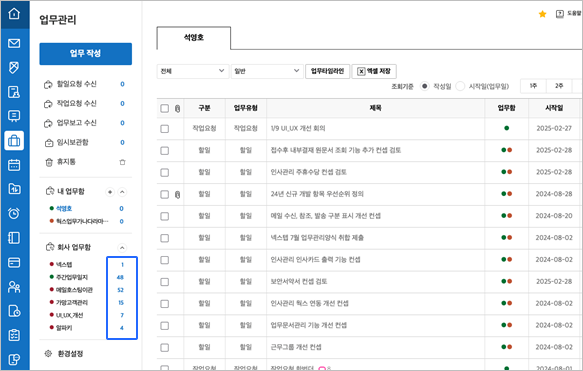Select UI_UX_개선 under 회사 업무함

(70, 315)
